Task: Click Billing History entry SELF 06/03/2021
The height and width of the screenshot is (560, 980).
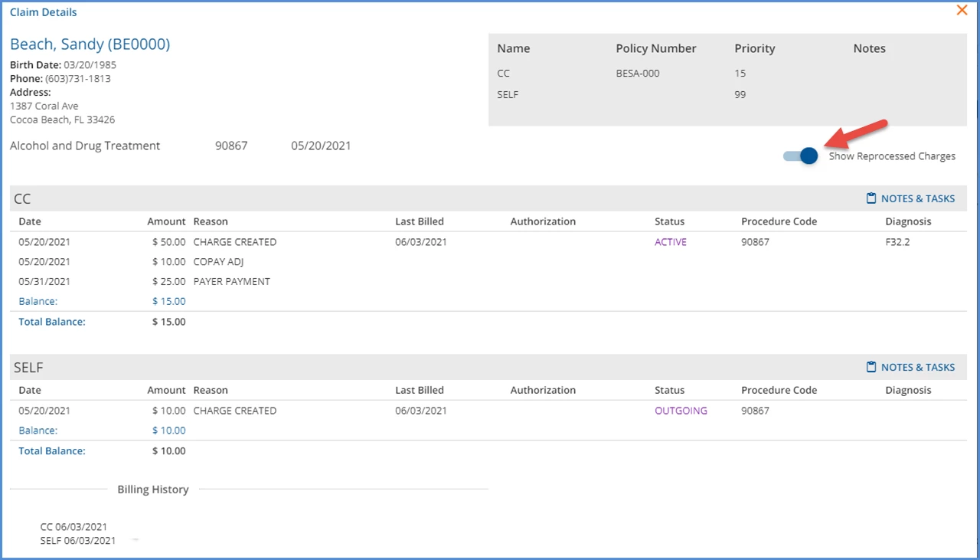Action: (78, 541)
